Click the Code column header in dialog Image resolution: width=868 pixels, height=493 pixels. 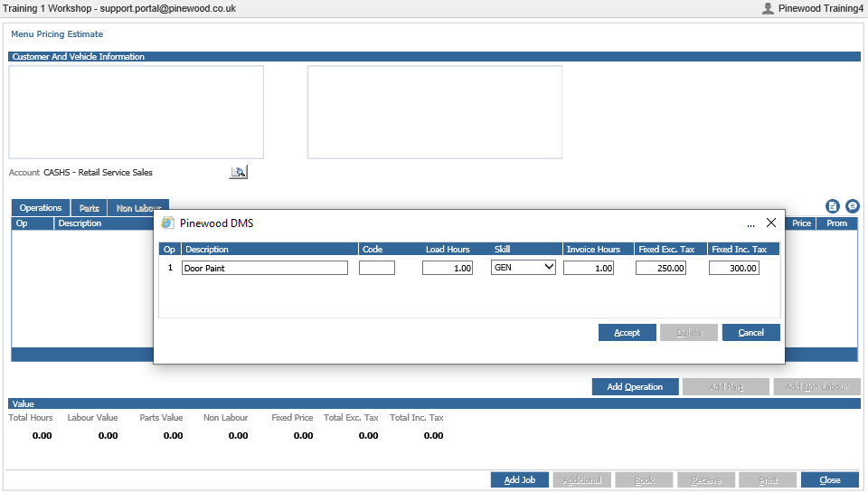coord(372,250)
